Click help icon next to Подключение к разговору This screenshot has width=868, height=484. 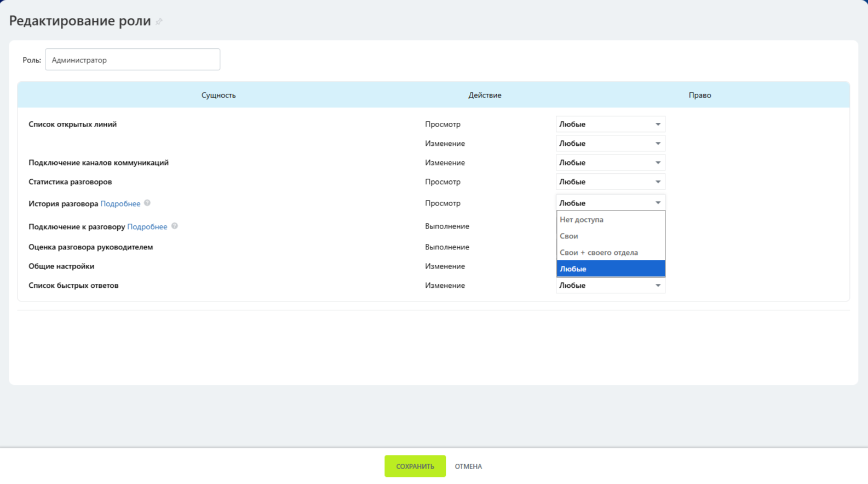pyautogui.click(x=175, y=226)
